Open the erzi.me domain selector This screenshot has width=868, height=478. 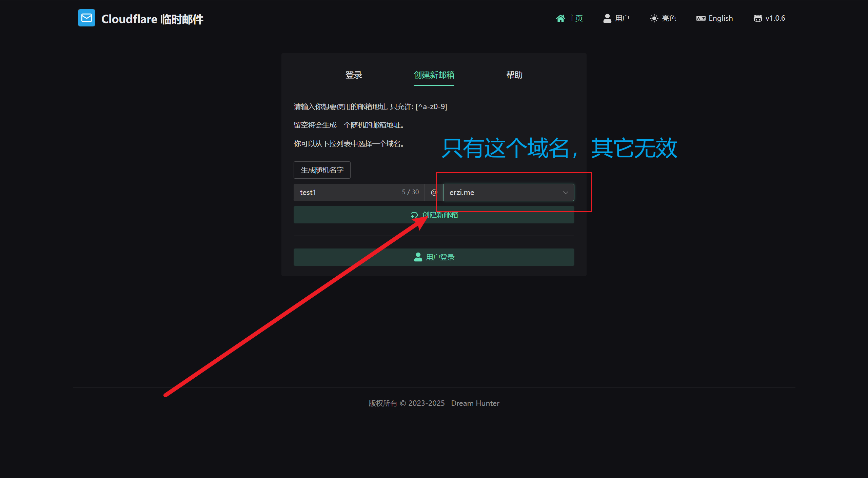(502, 193)
